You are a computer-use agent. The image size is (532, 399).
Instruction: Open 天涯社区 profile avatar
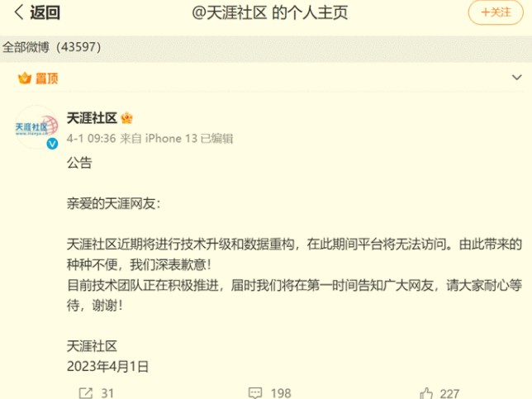(x=36, y=127)
